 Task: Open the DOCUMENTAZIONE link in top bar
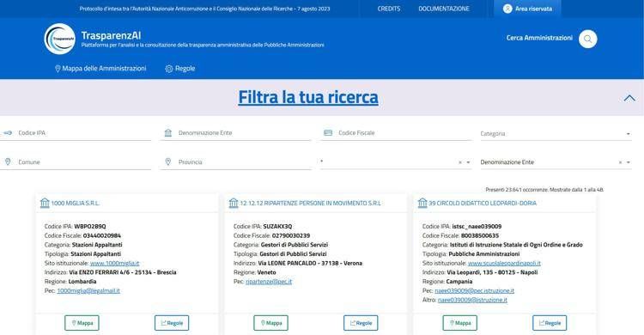point(444,9)
